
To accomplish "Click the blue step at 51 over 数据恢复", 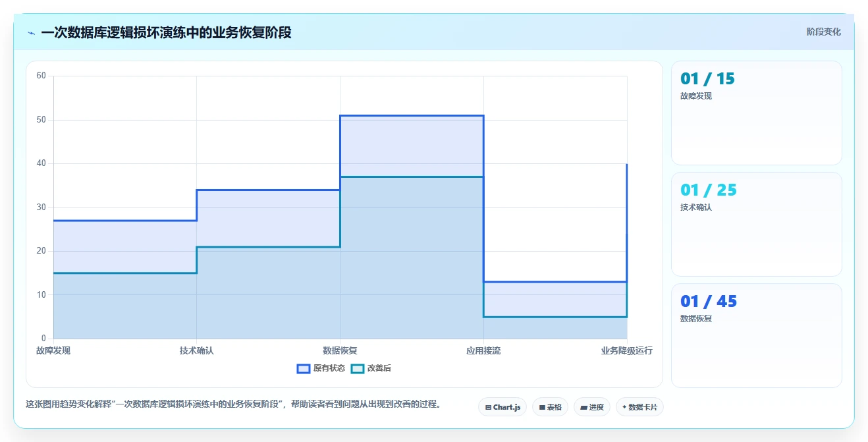I will point(412,116).
